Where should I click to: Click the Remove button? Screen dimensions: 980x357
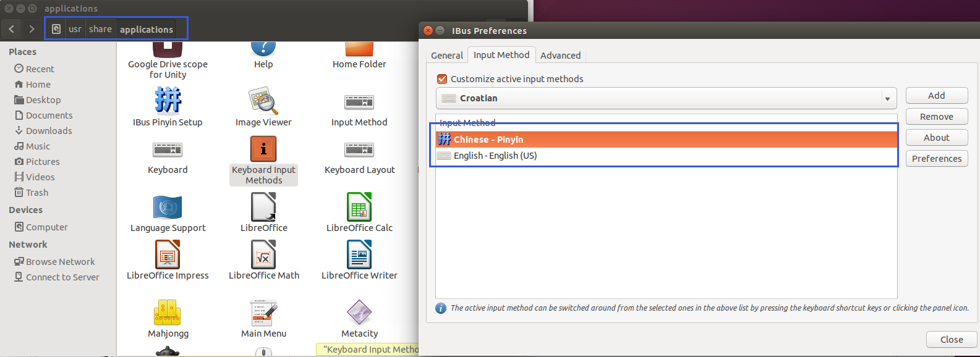tap(937, 117)
